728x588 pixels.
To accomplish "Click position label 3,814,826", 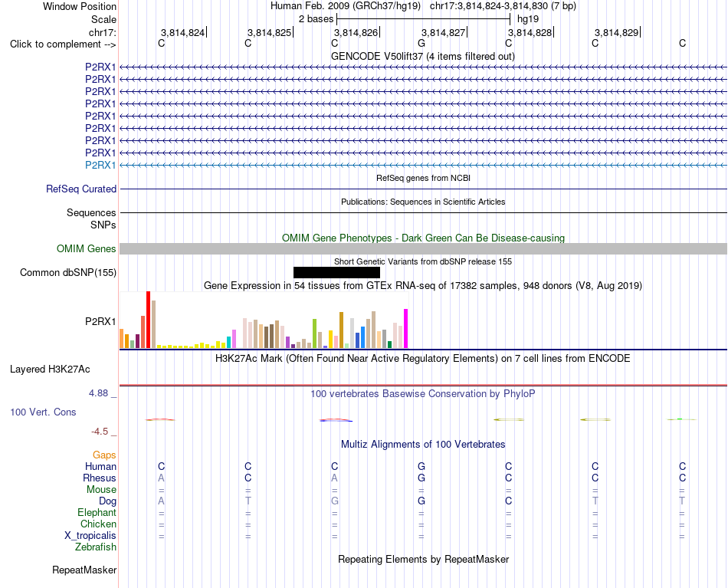I will (356, 32).
